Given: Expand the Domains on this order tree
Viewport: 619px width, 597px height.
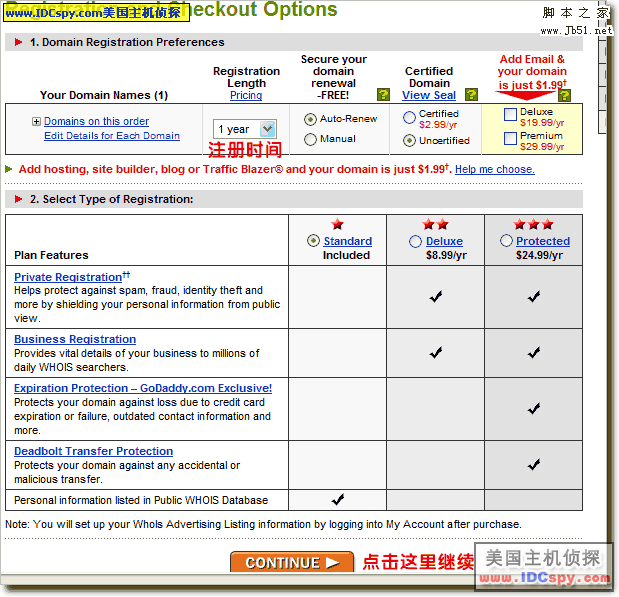Looking at the screenshot, I should coord(37,122).
